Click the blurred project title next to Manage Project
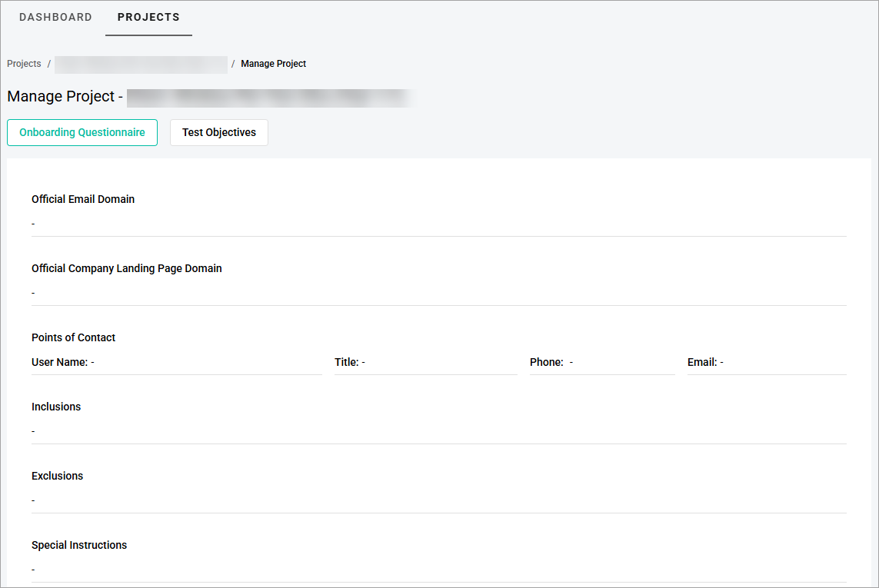879x588 pixels. click(x=269, y=98)
